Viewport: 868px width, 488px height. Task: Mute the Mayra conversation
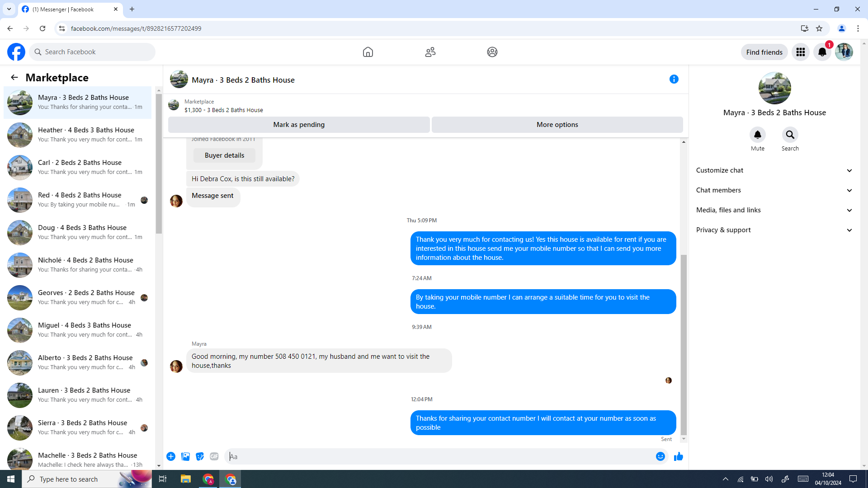click(758, 135)
